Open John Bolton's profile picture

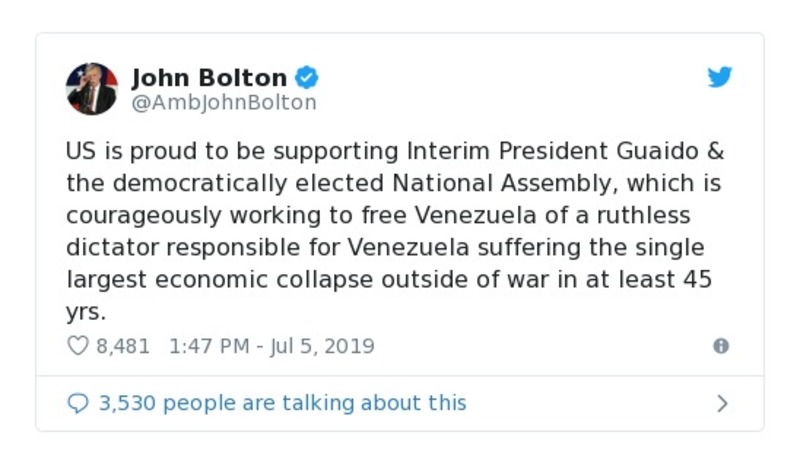tap(91, 88)
